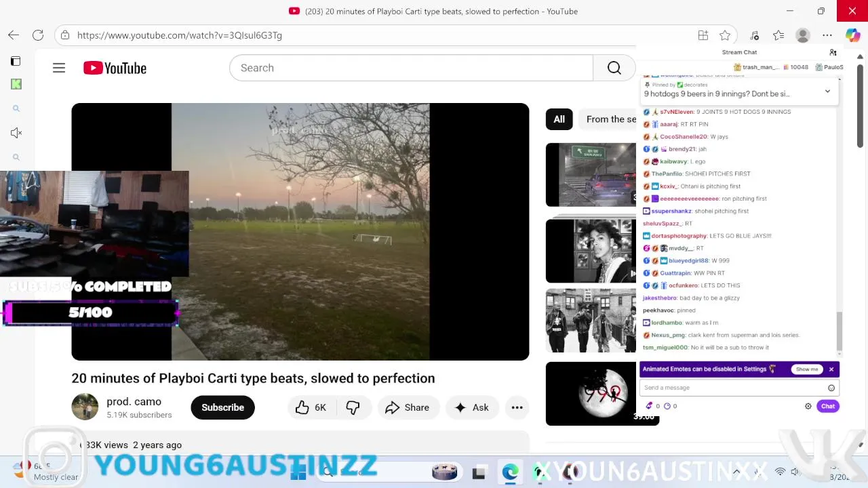Open the favorites list icon

pos(778,35)
